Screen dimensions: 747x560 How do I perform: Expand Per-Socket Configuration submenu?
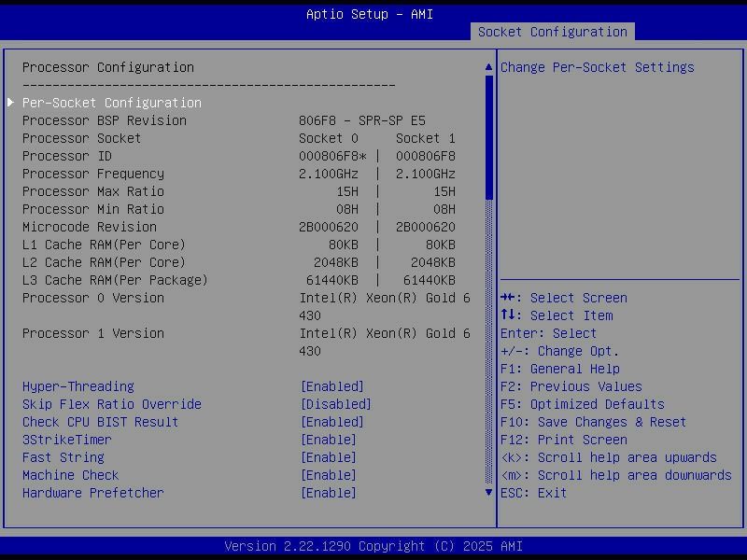(x=112, y=103)
